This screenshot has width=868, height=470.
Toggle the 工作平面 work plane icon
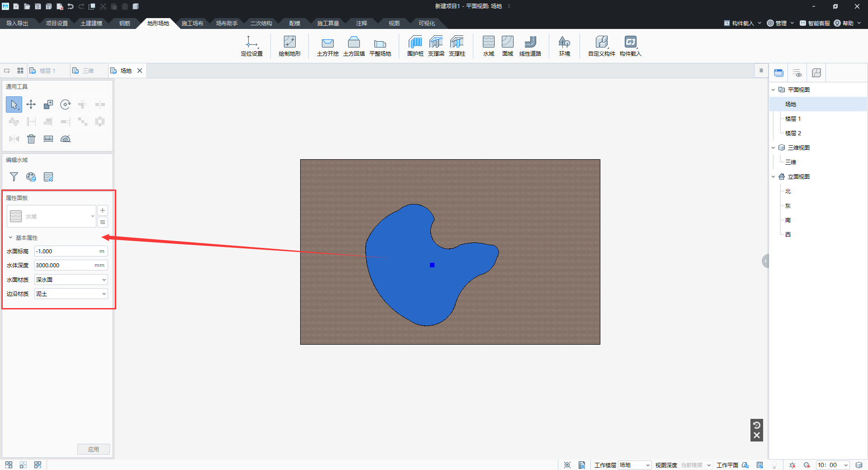point(745,465)
